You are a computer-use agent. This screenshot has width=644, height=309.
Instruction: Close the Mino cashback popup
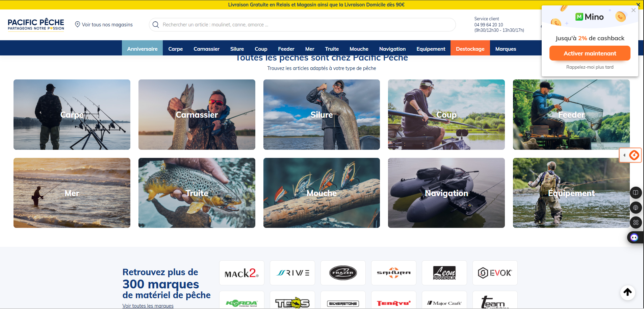[634, 10]
